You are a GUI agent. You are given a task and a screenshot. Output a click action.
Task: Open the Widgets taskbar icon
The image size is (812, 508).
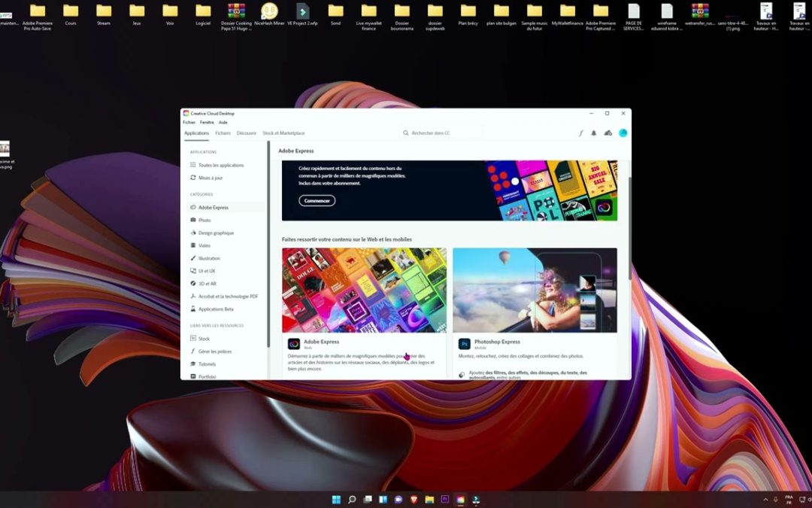coord(383,500)
